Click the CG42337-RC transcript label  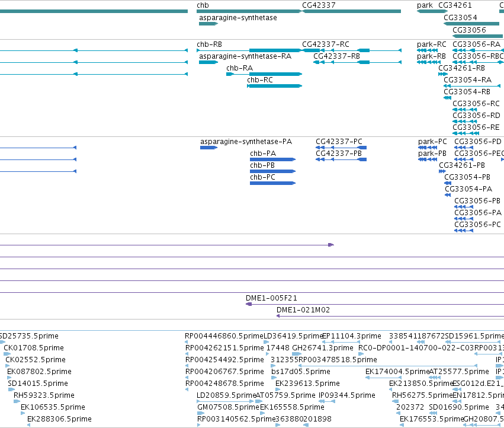point(326,44)
